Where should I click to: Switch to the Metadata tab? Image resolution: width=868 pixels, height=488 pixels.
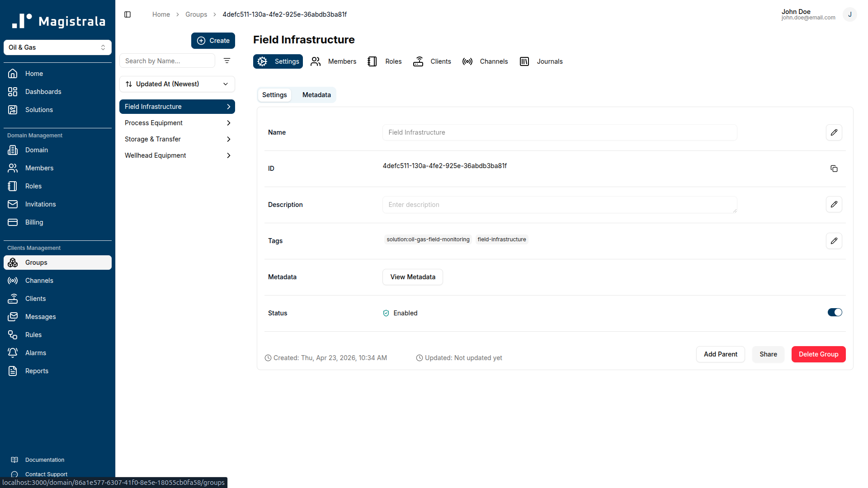tap(316, 94)
